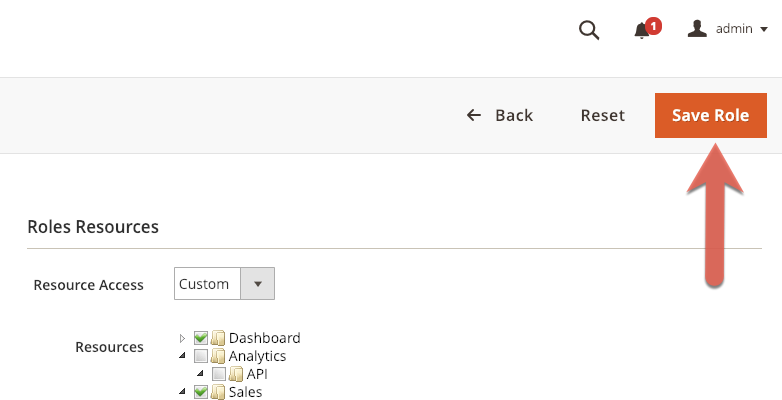Image resolution: width=782 pixels, height=400 pixels.
Task: Check the Analytics resource checkbox
Action: [201, 356]
